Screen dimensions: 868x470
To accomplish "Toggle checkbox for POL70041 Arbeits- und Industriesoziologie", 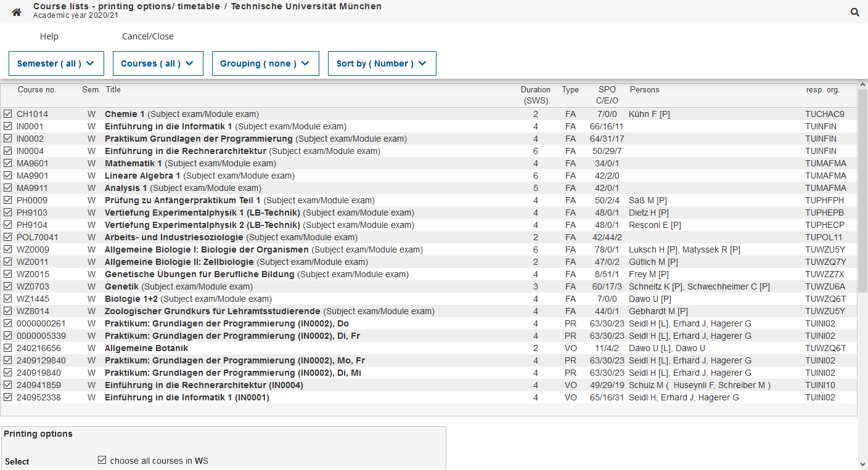I will (x=8, y=237).
